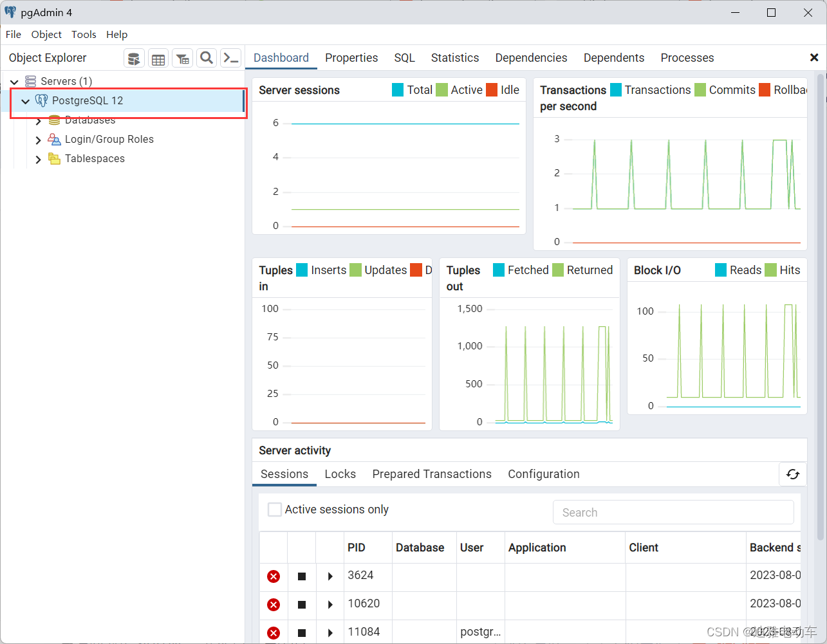Click the sessions Search input field
Image resolution: width=827 pixels, height=644 pixels.
pos(673,513)
